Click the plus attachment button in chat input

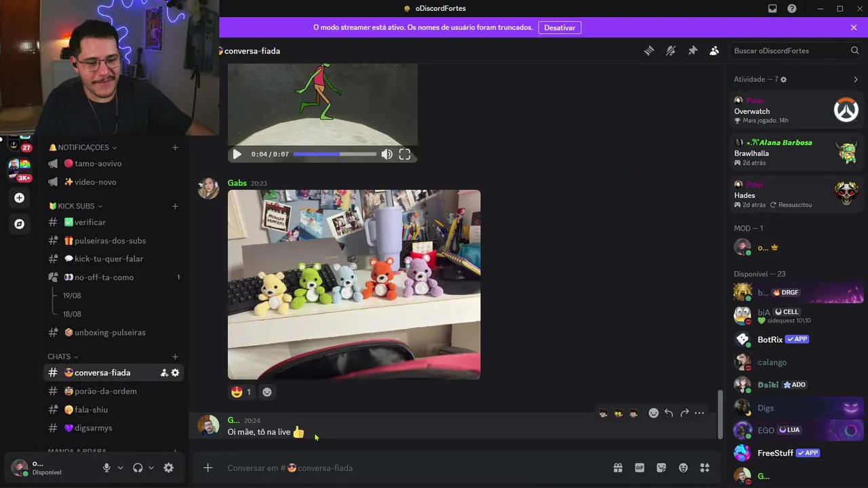208,468
